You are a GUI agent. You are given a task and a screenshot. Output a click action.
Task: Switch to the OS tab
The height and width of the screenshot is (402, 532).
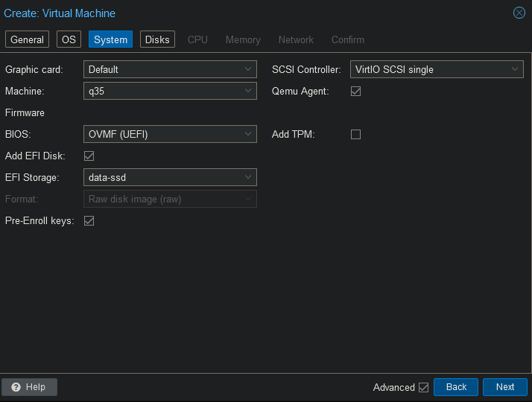click(69, 39)
